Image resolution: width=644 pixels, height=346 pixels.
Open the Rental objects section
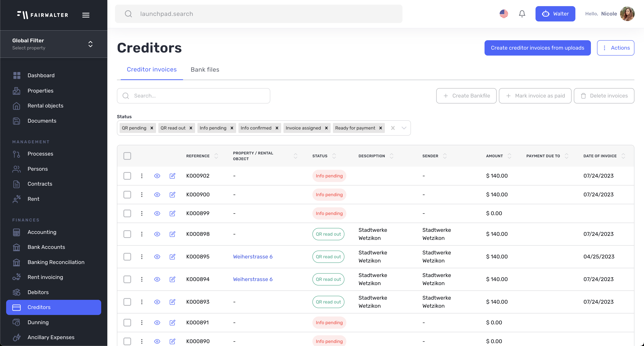[x=45, y=106]
